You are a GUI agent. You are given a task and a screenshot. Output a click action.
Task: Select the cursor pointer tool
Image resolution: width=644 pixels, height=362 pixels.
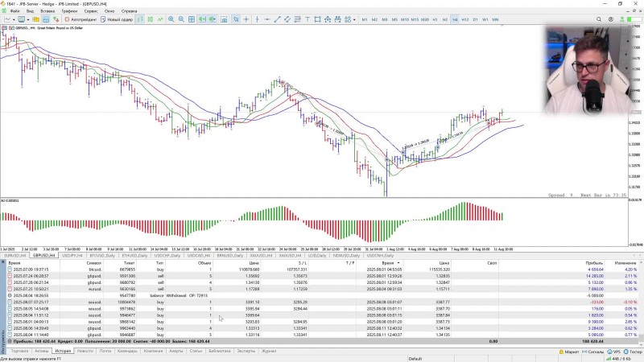tap(236, 19)
